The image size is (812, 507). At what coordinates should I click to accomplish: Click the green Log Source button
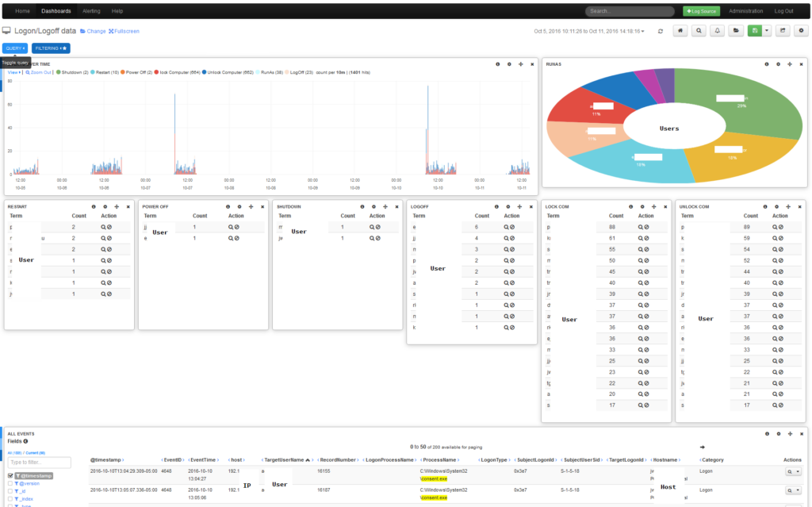pos(701,11)
